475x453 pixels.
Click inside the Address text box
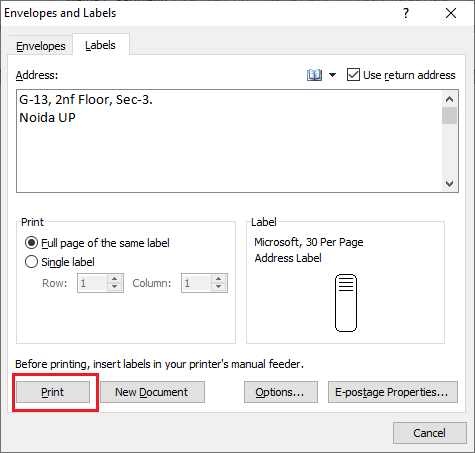coord(229,141)
